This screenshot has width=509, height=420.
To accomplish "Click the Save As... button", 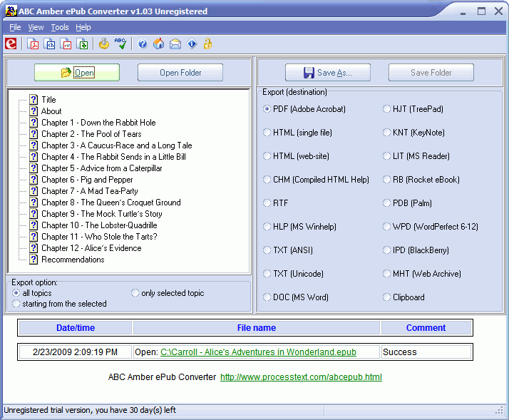I will (x=328, y=73).
